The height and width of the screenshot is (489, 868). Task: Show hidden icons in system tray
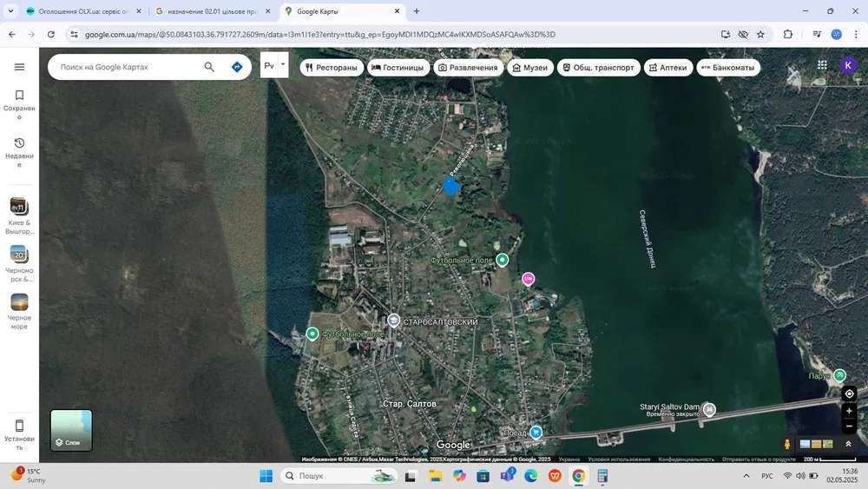coord(746,476)
